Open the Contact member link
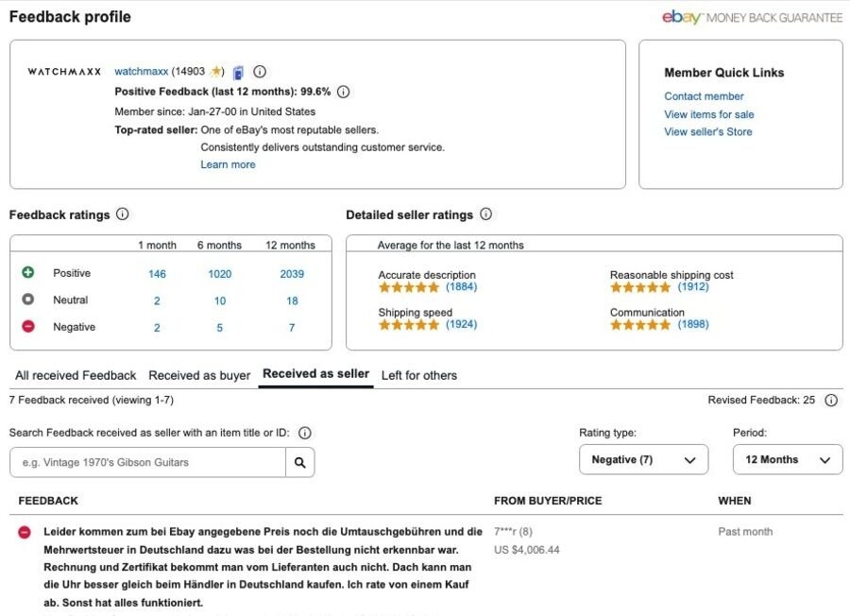 (x=704, y=95)
